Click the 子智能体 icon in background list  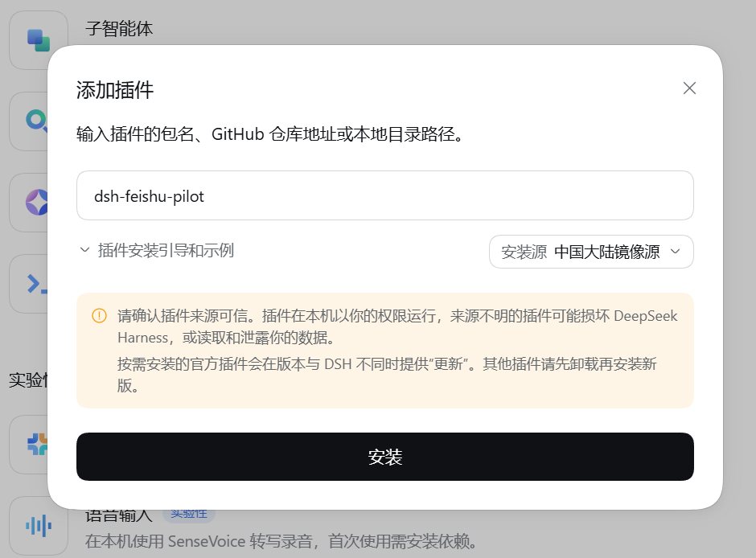38,40
